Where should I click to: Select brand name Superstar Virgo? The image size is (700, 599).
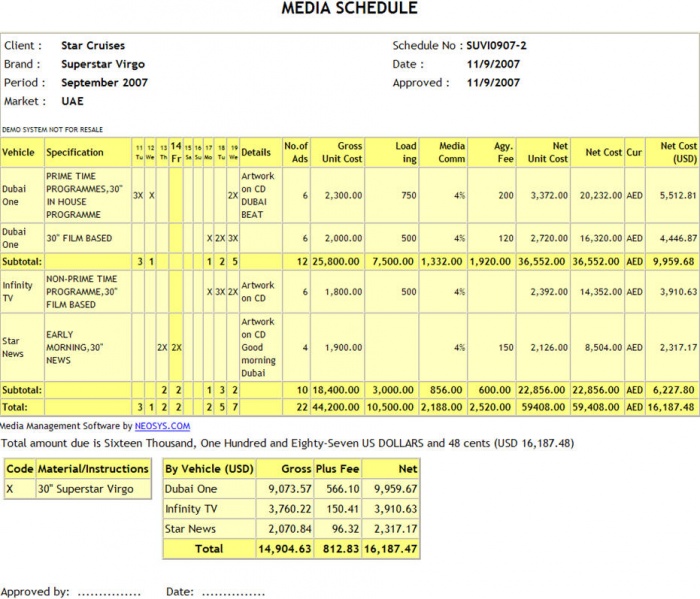[103, 64]
